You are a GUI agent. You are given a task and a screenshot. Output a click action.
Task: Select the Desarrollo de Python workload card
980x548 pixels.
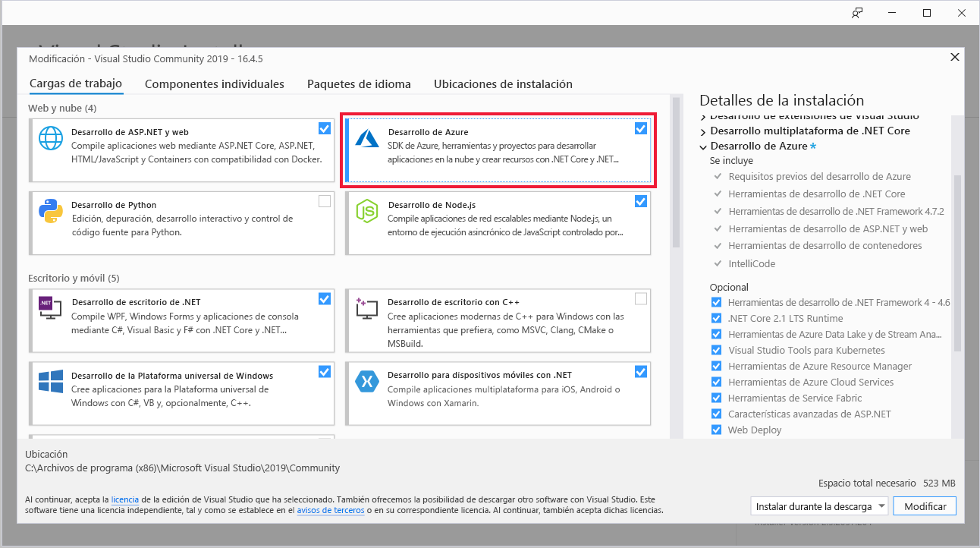click(182, 222)
